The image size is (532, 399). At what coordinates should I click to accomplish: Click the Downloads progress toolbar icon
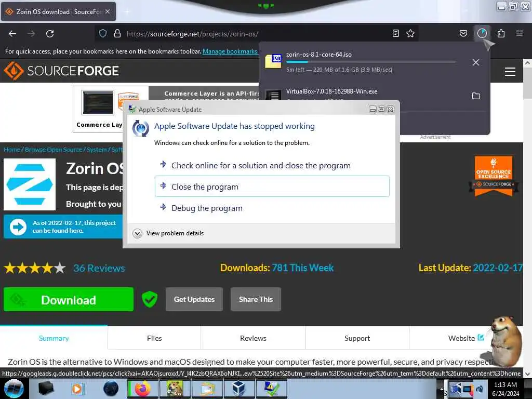482,33
